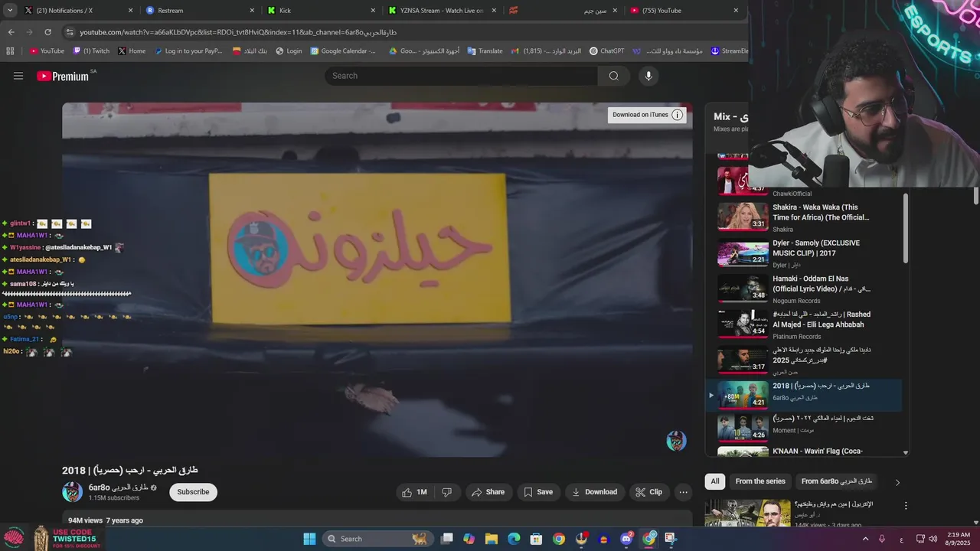Screen dimensions: 980x551
Task: Click the tray microphone icon
Action: click(882, 539)
